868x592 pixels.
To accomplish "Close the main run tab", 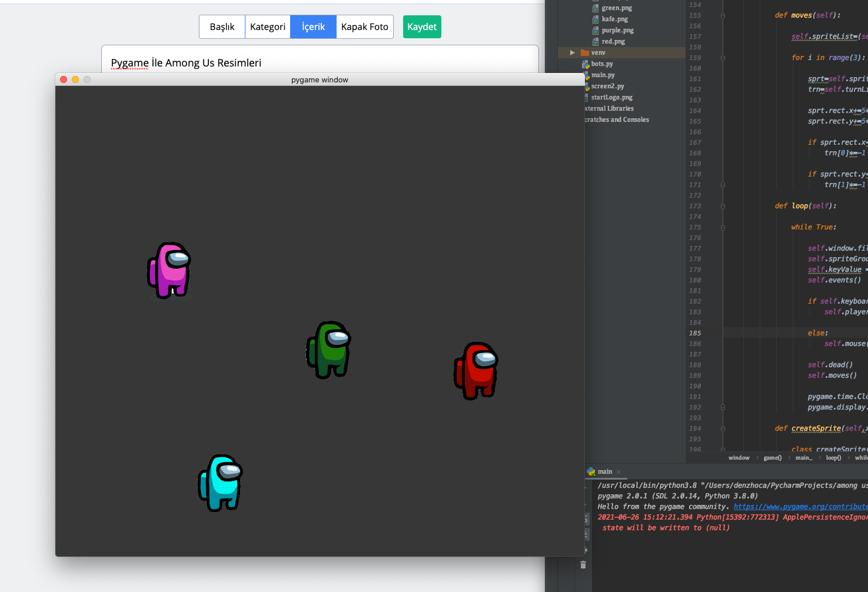I will [618, 472].
